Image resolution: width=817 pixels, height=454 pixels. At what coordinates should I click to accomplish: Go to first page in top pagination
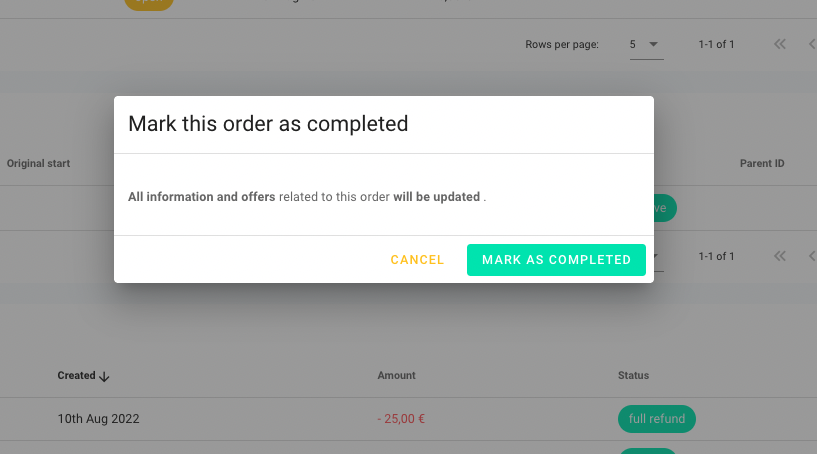tap(779, 44)
